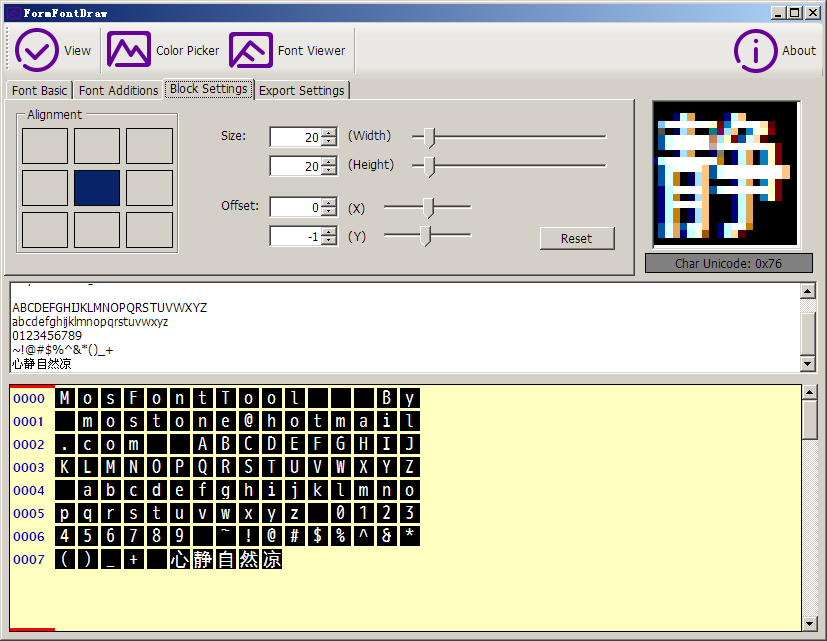Decrease Offset Y with the down arrow

[329, 241]
